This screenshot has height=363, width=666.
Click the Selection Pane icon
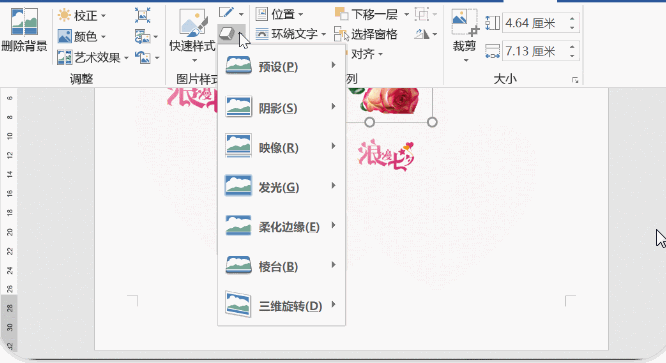point(341,34)
